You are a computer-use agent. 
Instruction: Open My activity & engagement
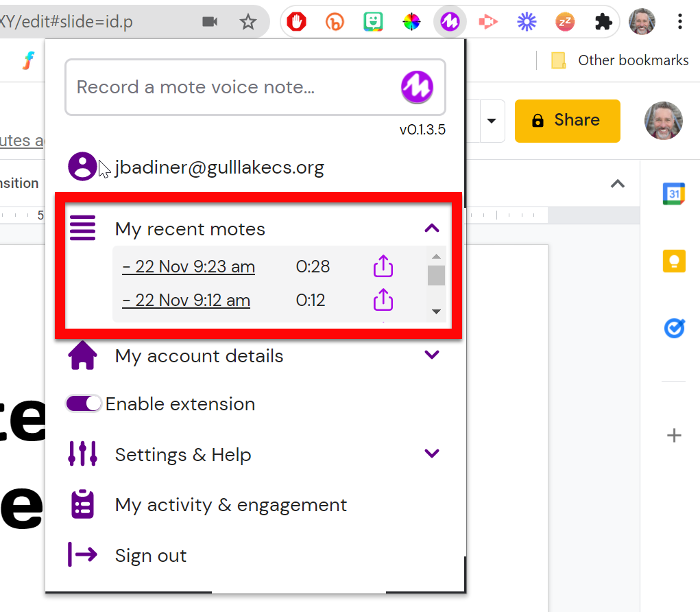(x=231, y=505)
